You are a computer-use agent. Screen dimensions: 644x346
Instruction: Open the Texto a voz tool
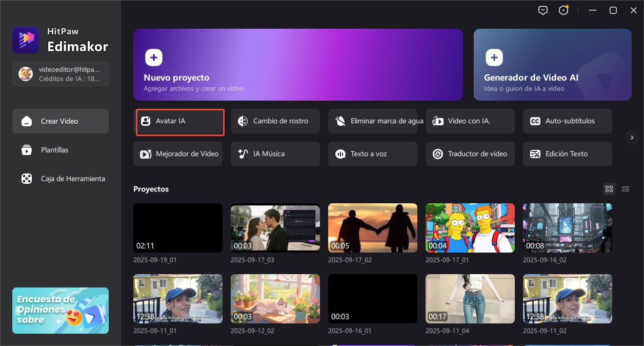[372, 154]
